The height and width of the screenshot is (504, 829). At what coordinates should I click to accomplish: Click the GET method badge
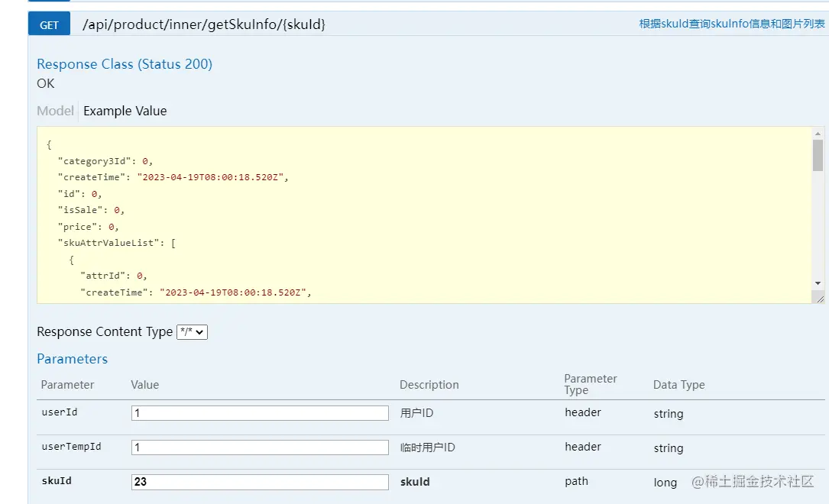(x=49, y=24)
